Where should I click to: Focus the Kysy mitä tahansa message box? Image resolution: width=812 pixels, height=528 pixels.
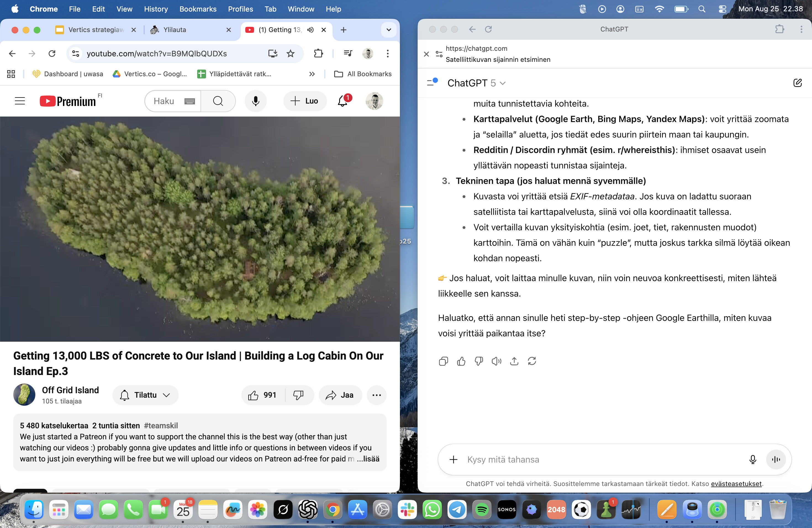(x=604, y=460)
